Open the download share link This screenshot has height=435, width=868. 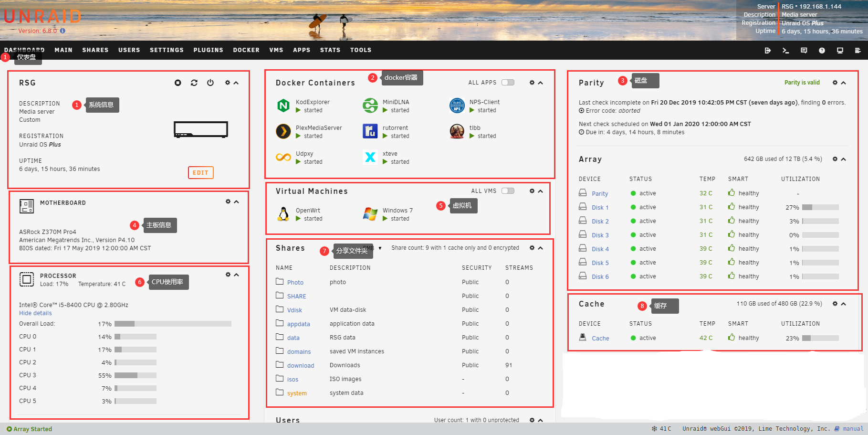pyautogui.click(x=301, y=366)
